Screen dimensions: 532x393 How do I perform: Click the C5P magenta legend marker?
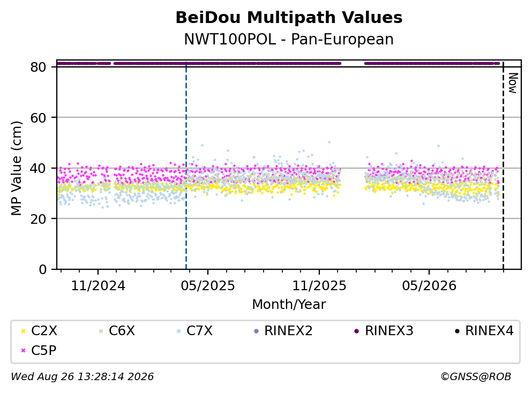(x=23, y=351)
